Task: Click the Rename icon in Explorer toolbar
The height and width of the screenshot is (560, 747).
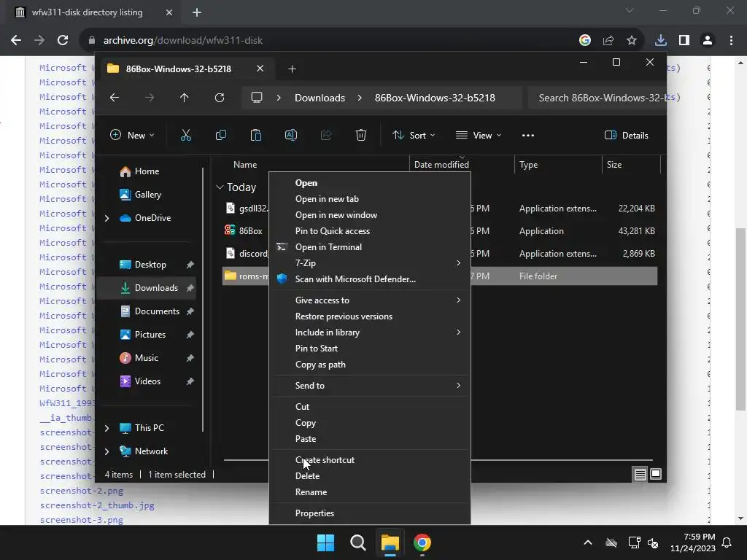Action: click(x=290, y=135)
